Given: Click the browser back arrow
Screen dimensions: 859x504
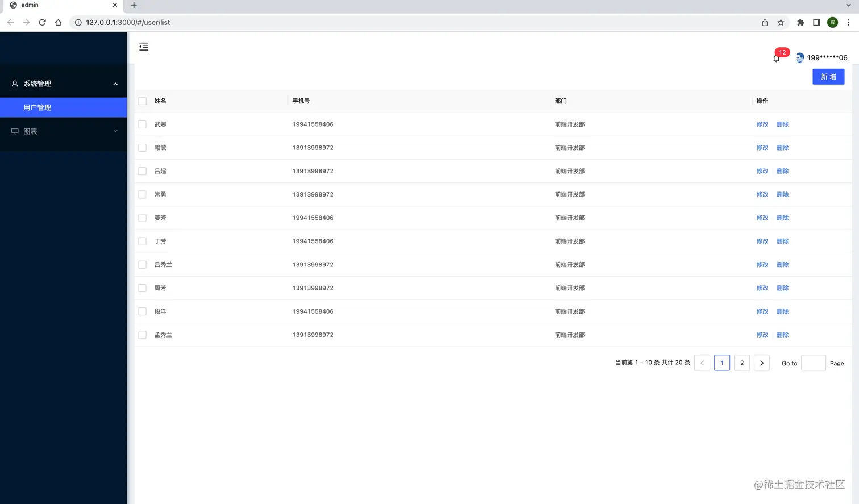Looking at the screenshot, I should click(10, 22).
